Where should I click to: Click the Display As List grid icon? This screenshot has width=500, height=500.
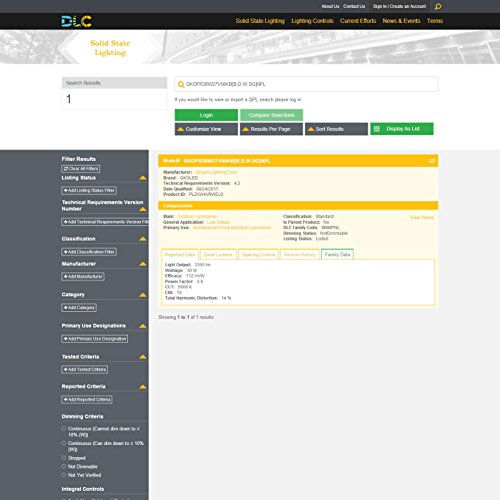[x=377, y=129]
